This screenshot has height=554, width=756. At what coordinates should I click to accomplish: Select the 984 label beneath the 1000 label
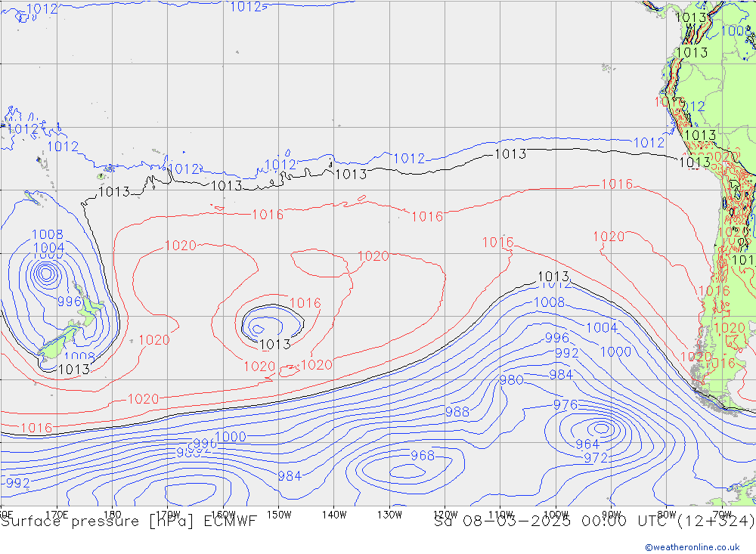pyautogui.click(x=290, y=476)
